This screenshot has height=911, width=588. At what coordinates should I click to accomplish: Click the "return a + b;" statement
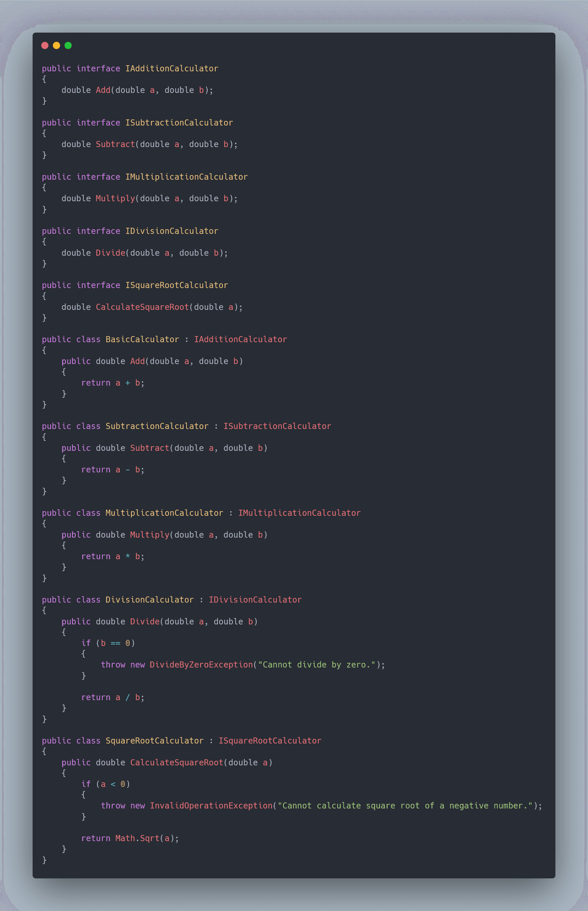(113, 383)
